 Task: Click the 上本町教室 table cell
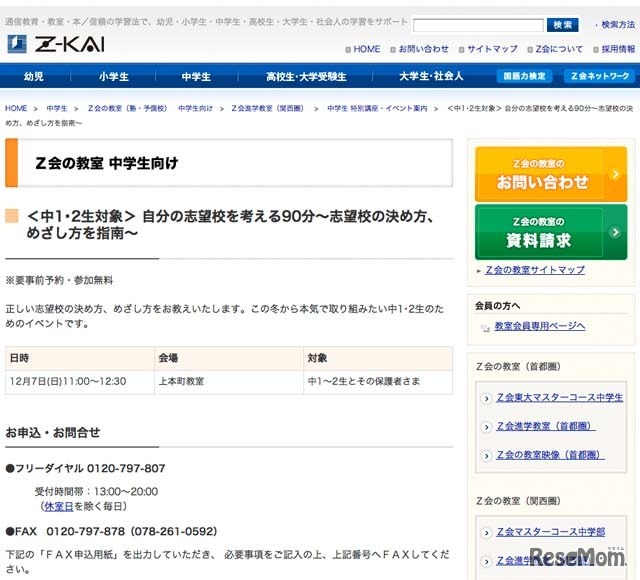[x=229, y=382]
